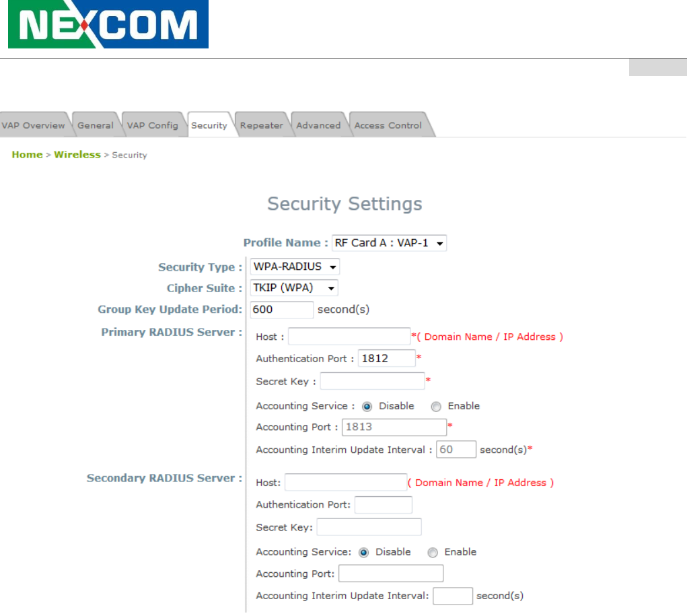
Task: Open the VAP Config tab
Action: pyautogui.click(x=153, y=125)
